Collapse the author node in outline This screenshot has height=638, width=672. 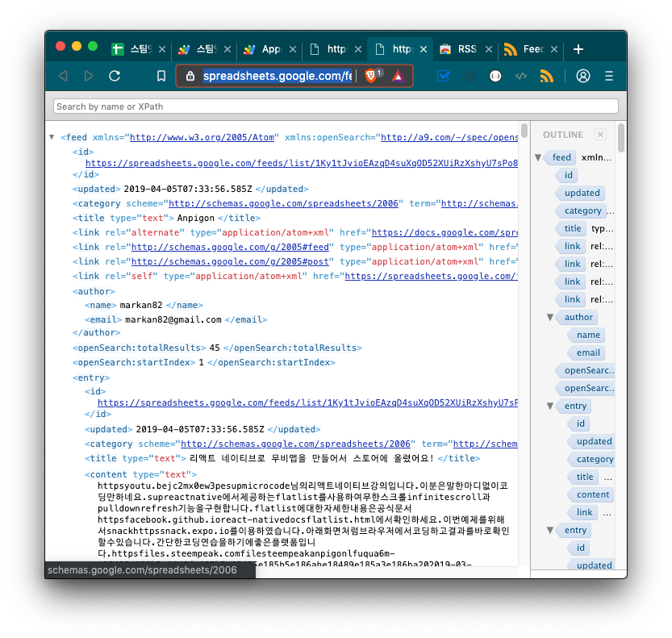(x=550, y=317)
